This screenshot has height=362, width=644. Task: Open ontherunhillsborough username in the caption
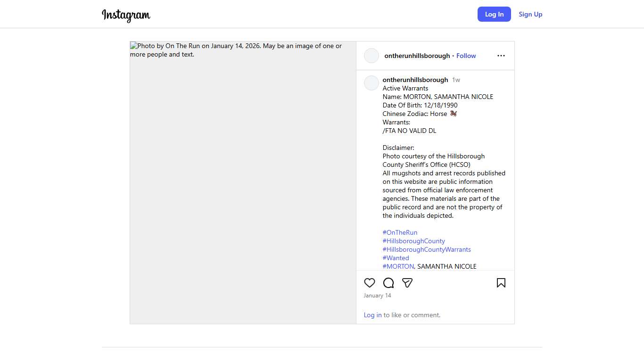pyautogui.click(x=415, y=80)
